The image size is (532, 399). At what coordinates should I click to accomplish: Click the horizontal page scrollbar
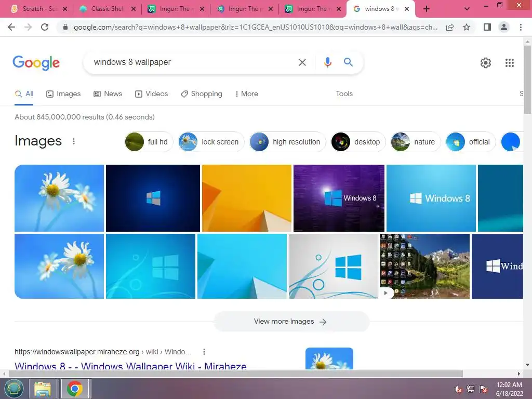pos(235,374)
